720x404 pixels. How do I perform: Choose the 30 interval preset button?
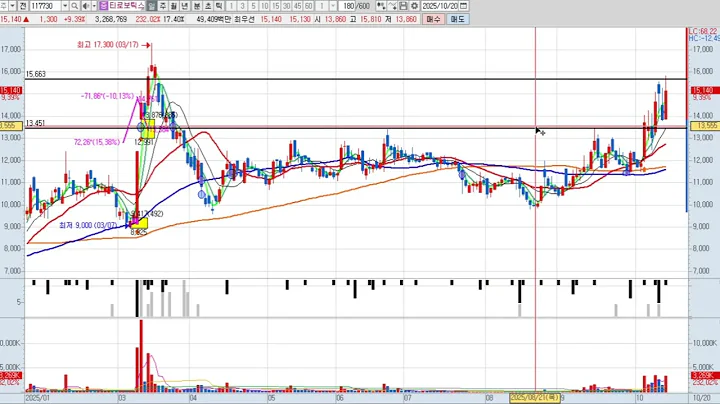tap(287, 6)
